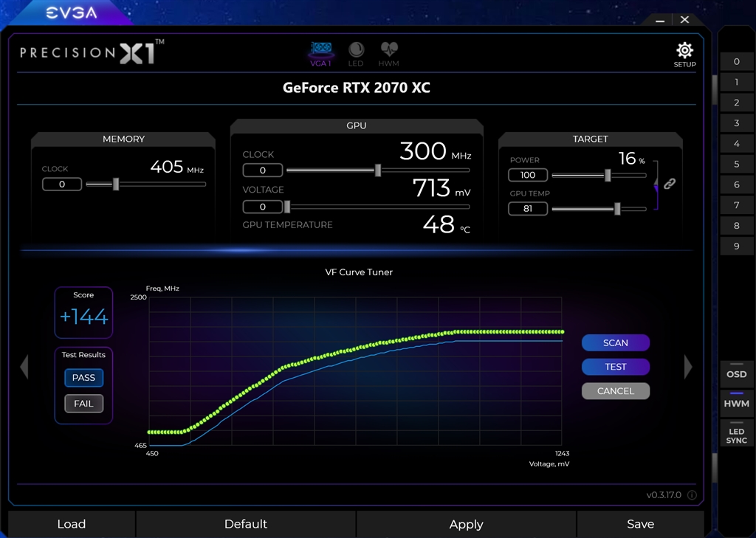The image size is (756, 538).
Task: Click the FAIL test result indicator
Action: pyautogui.click(x=84, y=404)
